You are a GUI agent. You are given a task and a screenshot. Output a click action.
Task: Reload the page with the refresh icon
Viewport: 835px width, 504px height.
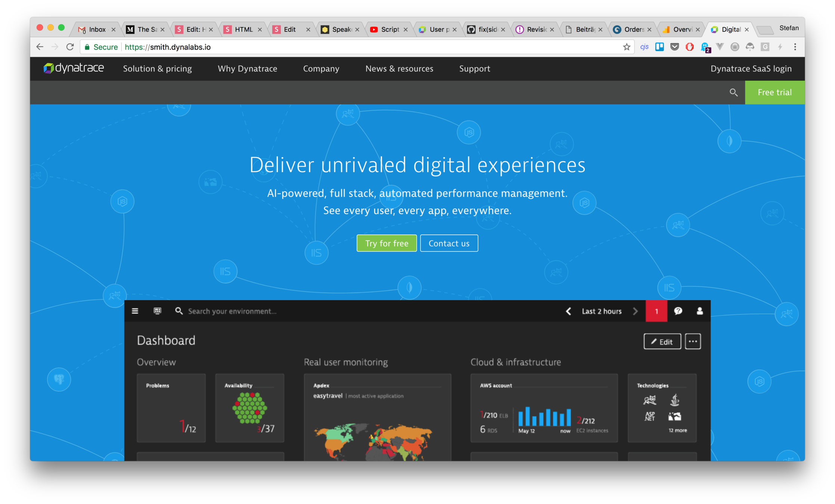[x=70, y=47]
